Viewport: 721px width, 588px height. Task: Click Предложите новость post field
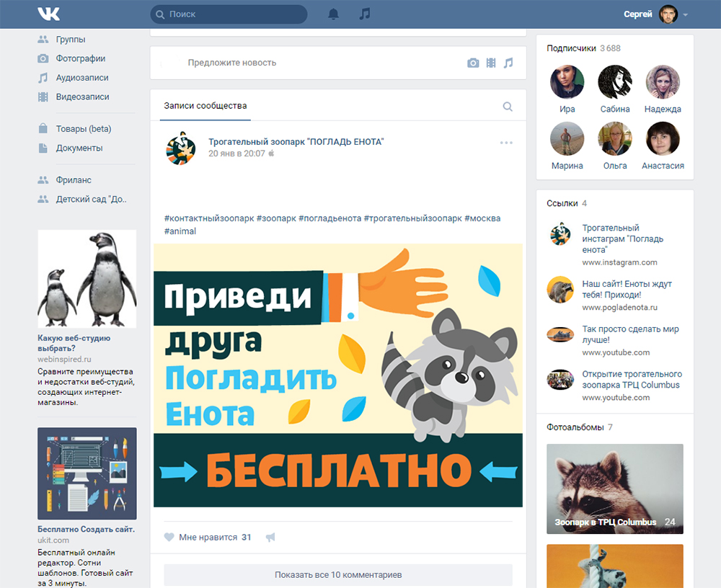(231, 63)
